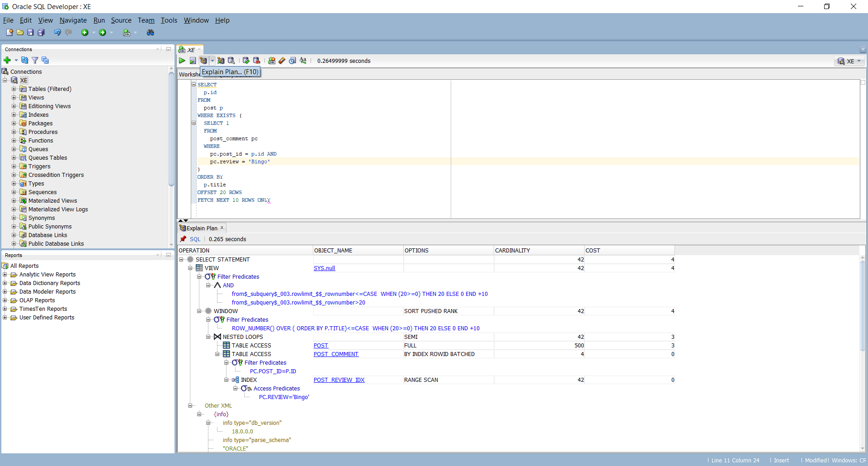This screenshot has height=466, width=868.
Task: Open SQL History using the clock icon
Action: click(x=292, y=61)
